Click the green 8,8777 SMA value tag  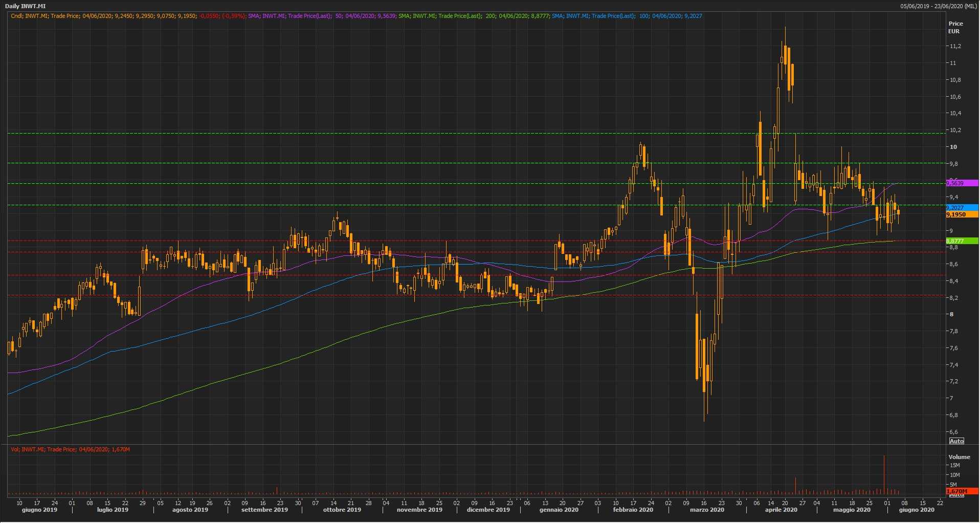click(x=961, y=241)
